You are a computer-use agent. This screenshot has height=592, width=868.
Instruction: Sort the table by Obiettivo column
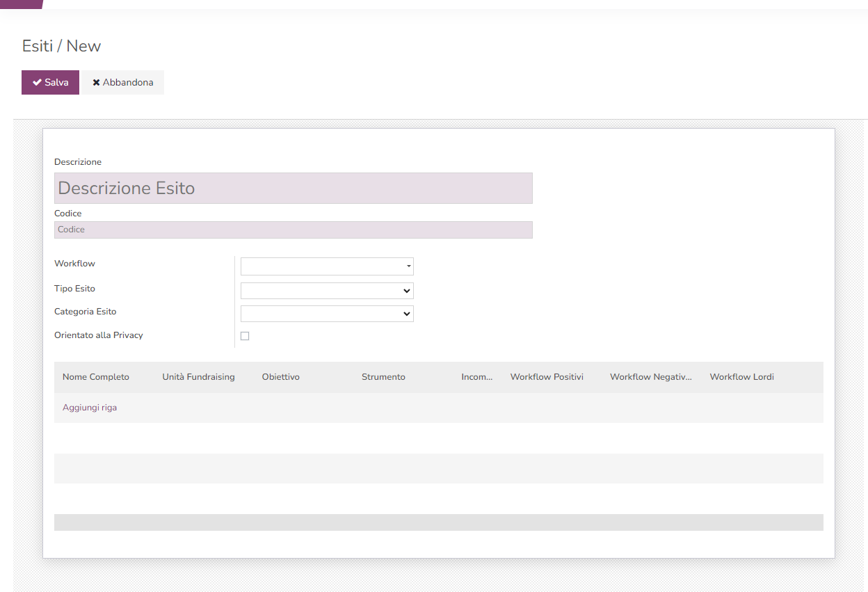click(281, 377)
